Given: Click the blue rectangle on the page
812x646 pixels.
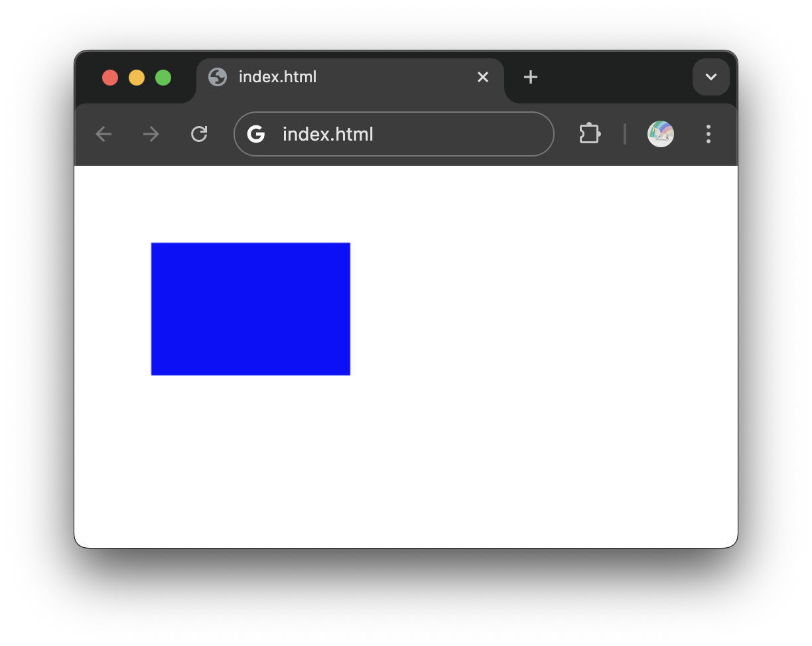Looking at the screenshot, I should tap(251, 309).
